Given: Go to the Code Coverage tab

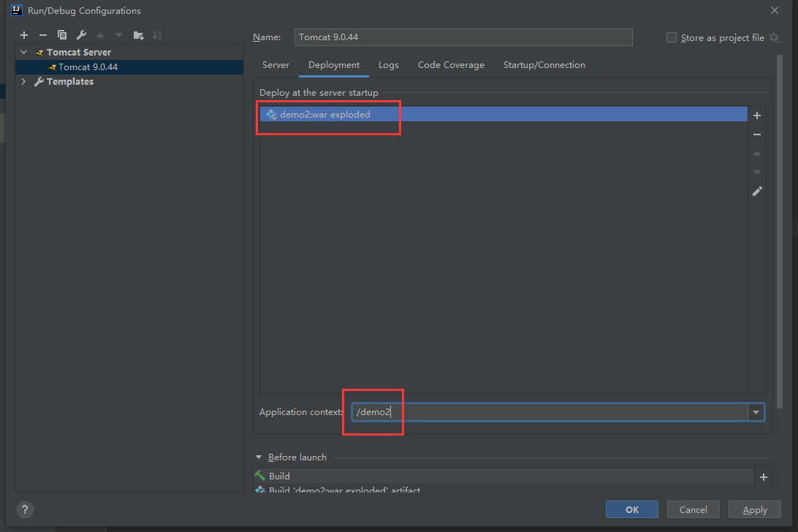Looking at the screenshot, I should pyautogui.click(x=451, y=65).
